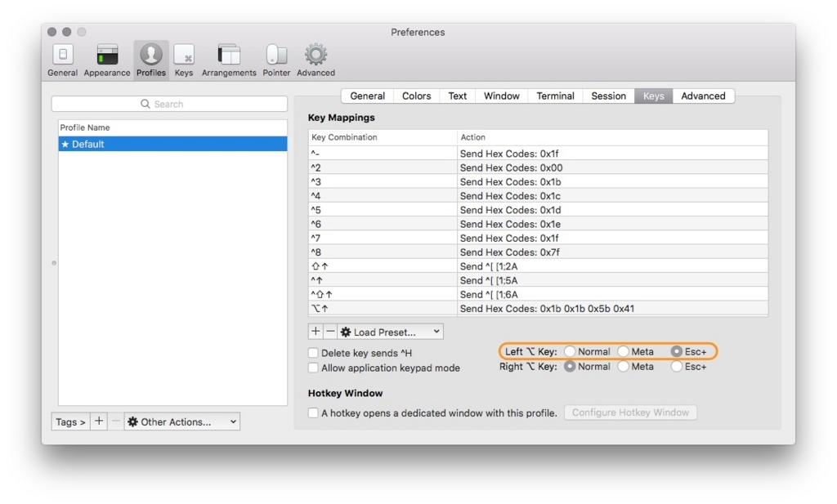
Task: Switch to the Colors profile tab
Action: tap(416, 96)
